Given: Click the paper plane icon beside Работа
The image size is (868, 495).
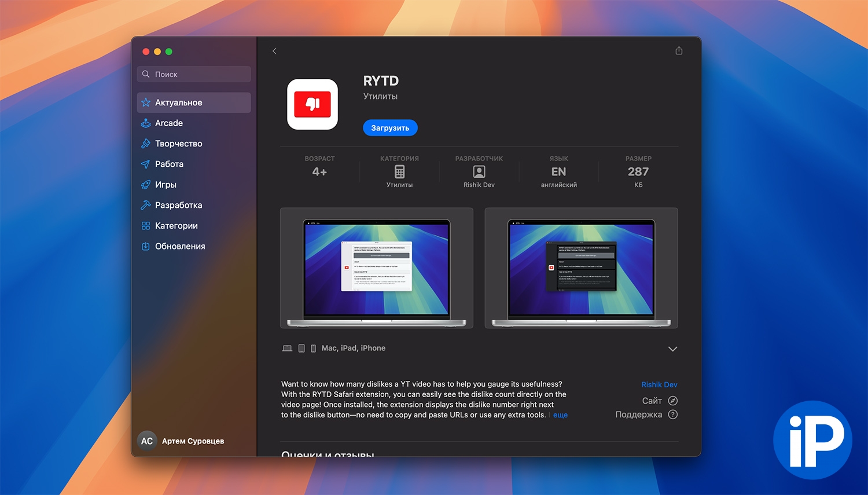Looking at the screenshot, I should pyautogui.click(x=146, y=164).
